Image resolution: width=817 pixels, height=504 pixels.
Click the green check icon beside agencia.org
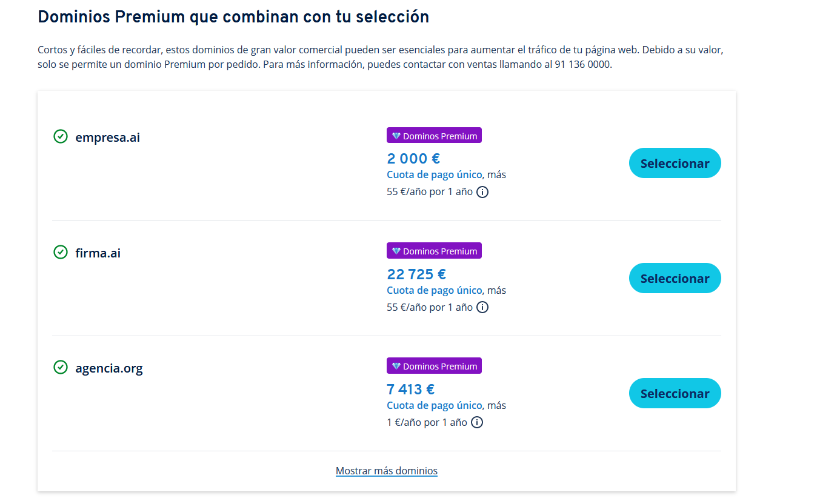click(x=61, y=367)
